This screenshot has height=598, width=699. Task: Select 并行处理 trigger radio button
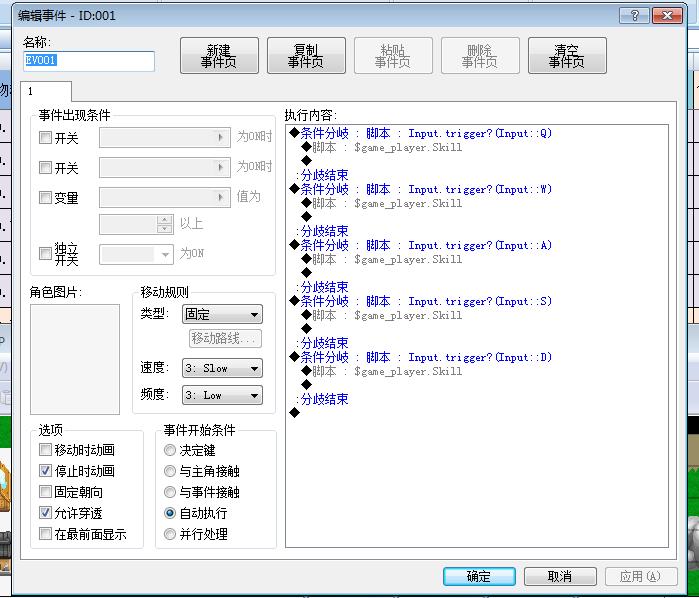point(170,534)
